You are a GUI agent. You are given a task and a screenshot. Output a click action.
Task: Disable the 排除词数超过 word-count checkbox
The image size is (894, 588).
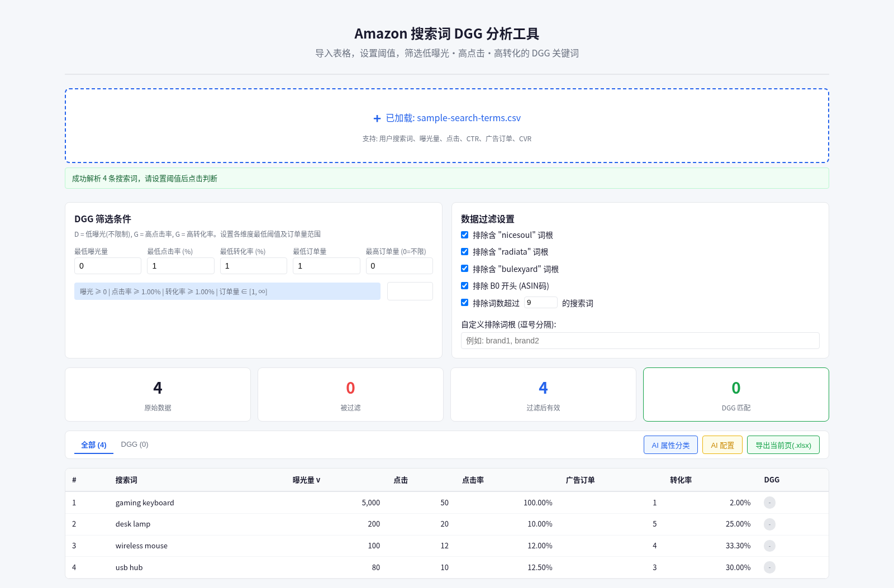[x=464, y=303]
